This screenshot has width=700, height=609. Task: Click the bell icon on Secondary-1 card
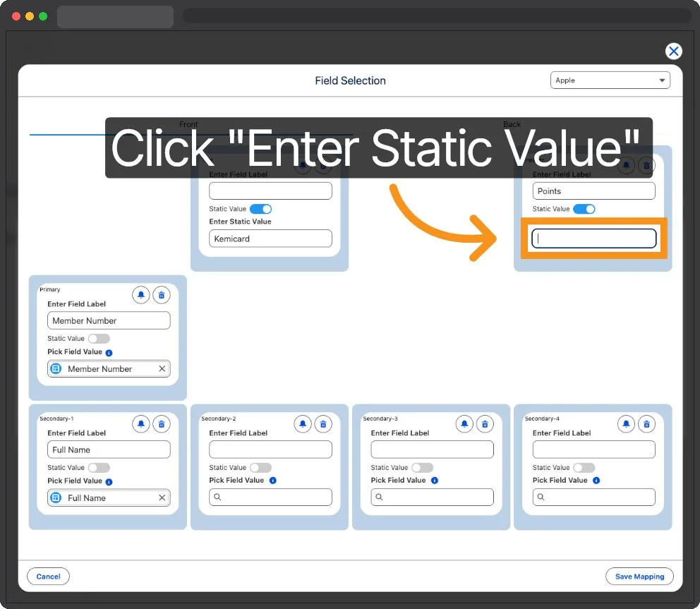click(x=141, y=424)
